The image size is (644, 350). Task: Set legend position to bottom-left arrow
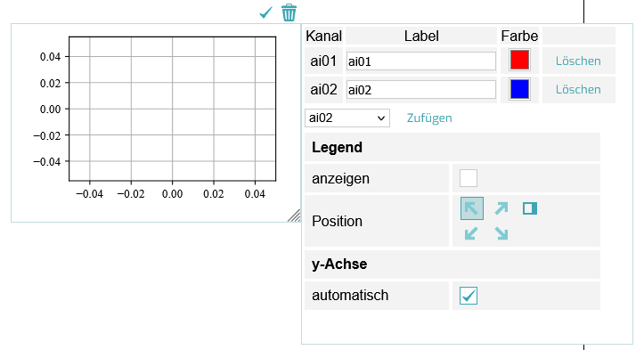[x=471, y=233]
